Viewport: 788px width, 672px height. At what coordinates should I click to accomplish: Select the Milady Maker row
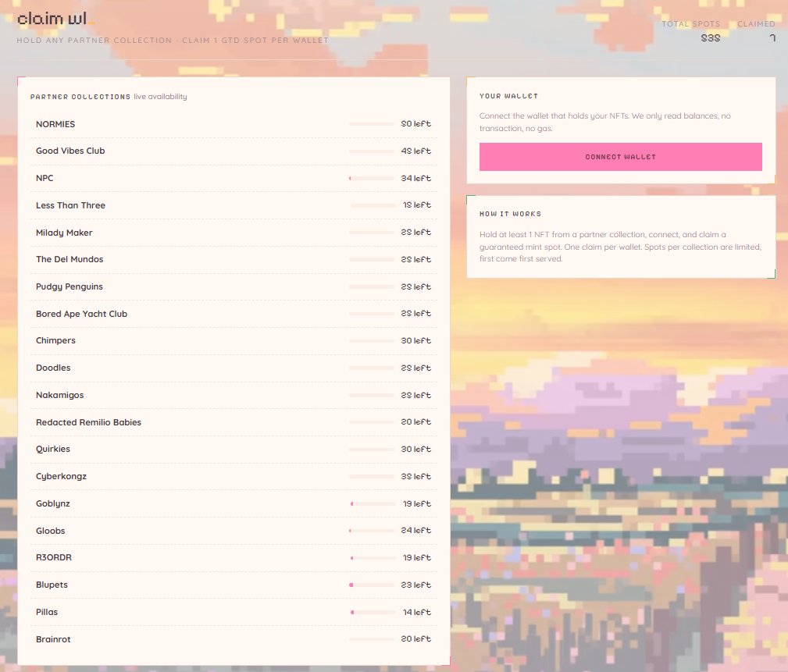tap(234, 233)
